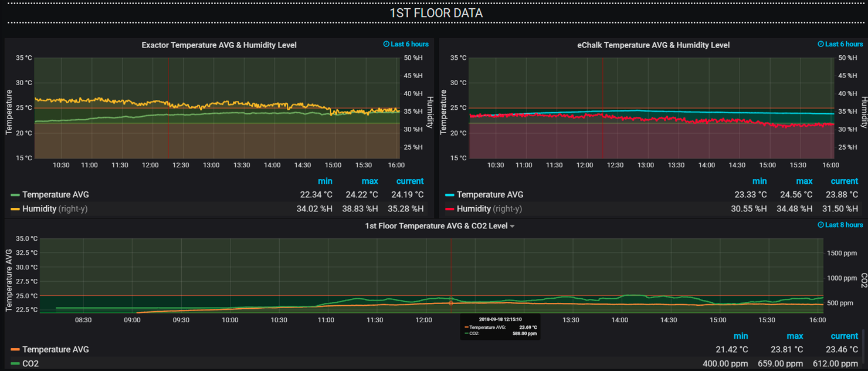
Task: Open the yellow color swatch for Exactor Humidity
Action: click(x=15, y=209)
